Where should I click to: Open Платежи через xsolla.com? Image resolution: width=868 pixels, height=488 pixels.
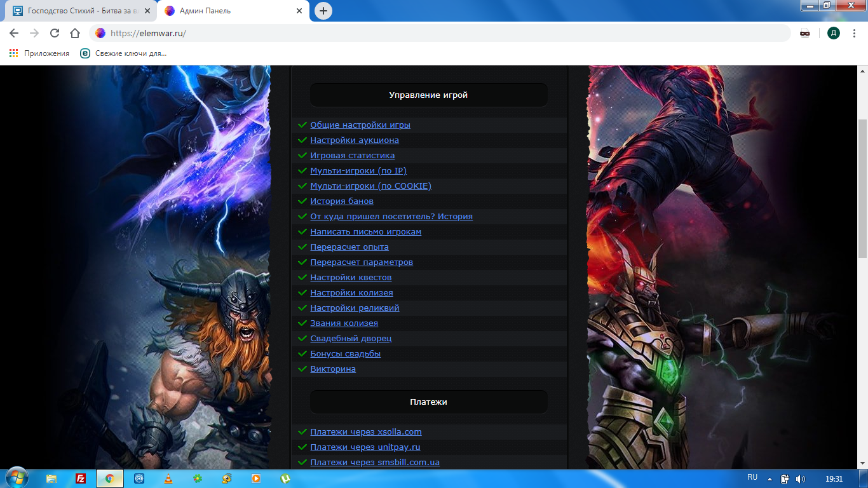click(x=366, y=432)
